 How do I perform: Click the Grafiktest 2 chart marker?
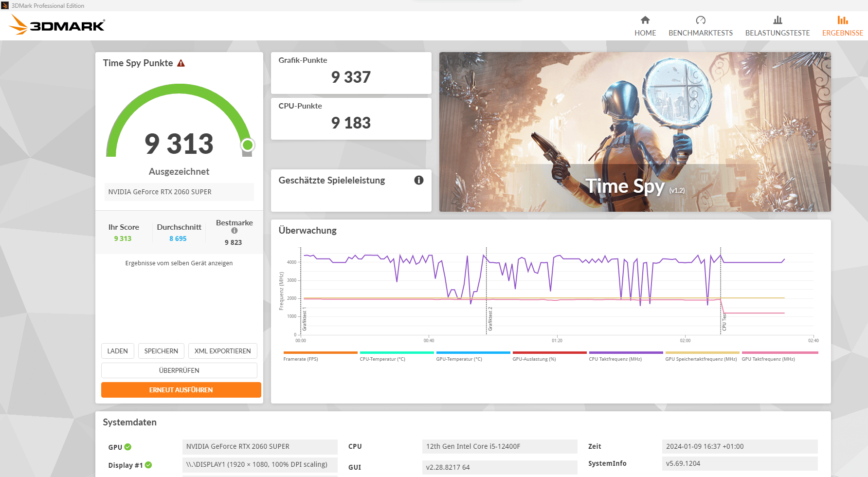[490, 319]
